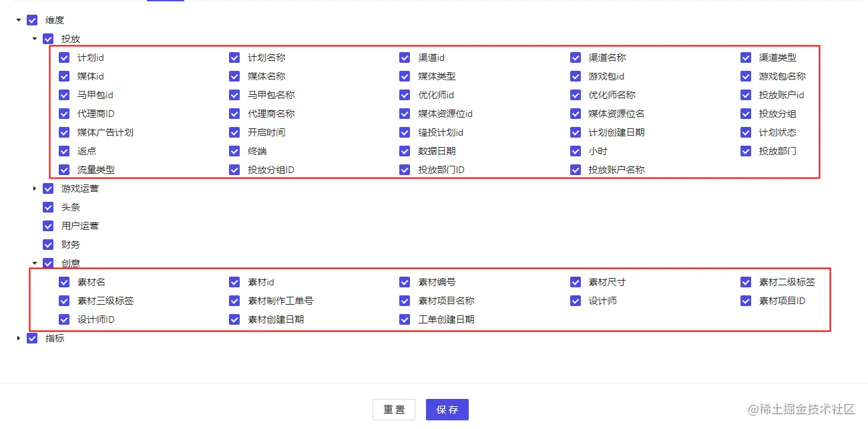
Task: Toggle the 媒体名称 checkbox
Action: coord(234,76)
